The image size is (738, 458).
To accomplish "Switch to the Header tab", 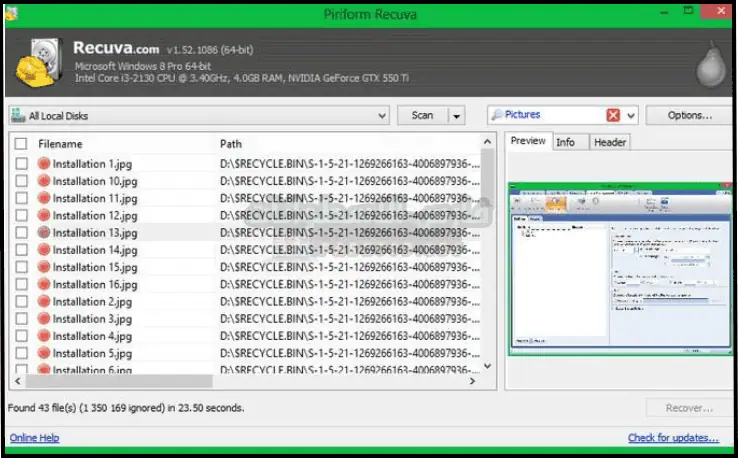I will pos(609,142).
